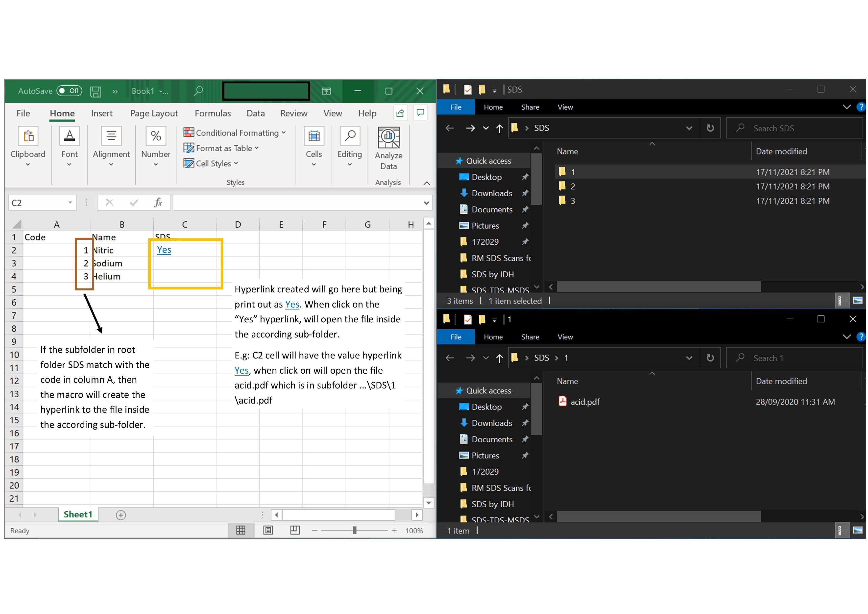
Task: Click the Format as Table icon
Action: point(189,148)
